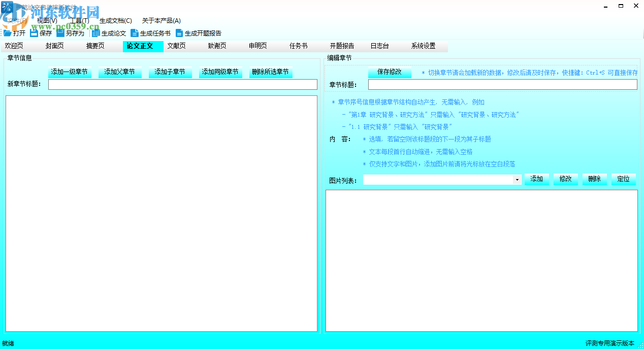Click the 章节标题 input field
Screen dimensions: 644x349
coord(501,84)
